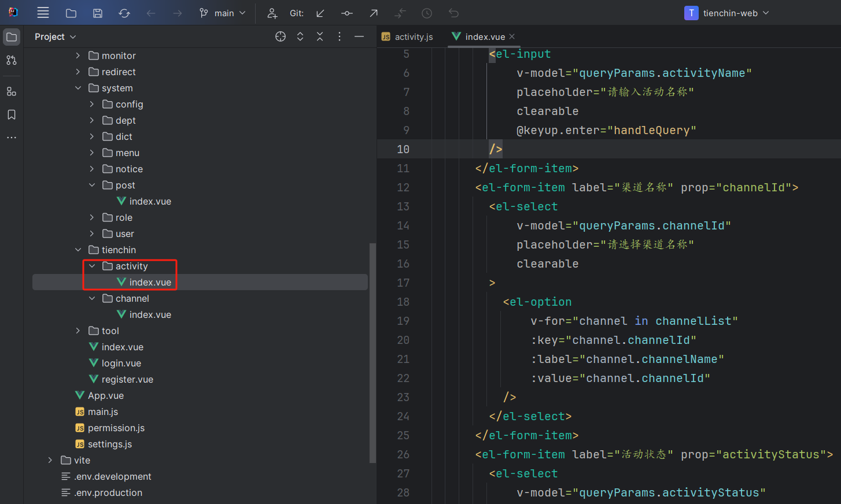Click the Synchronize reload icon

point(124,13)
